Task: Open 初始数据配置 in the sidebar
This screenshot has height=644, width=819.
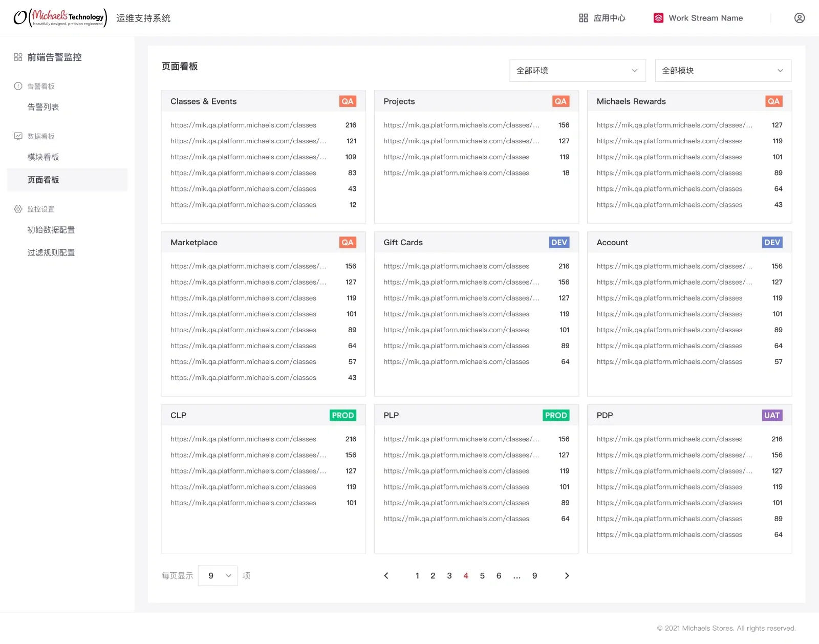Action: [51, 230]
